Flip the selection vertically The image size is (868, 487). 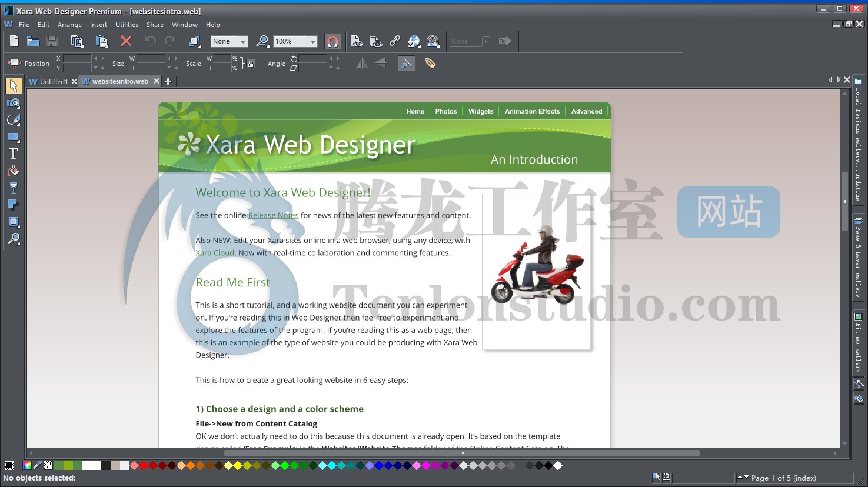pos(381,63)
